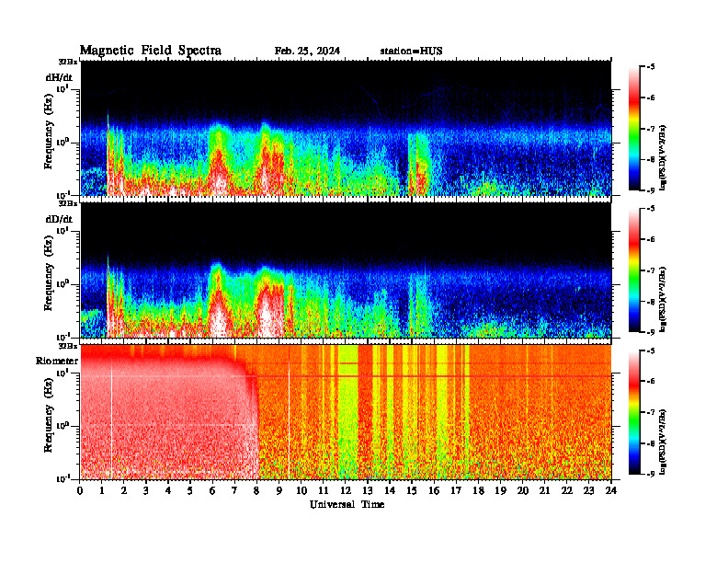Click the dD/dt spectrogram plot area
This screenshot has height=563, width=728.
click(346, 270)
